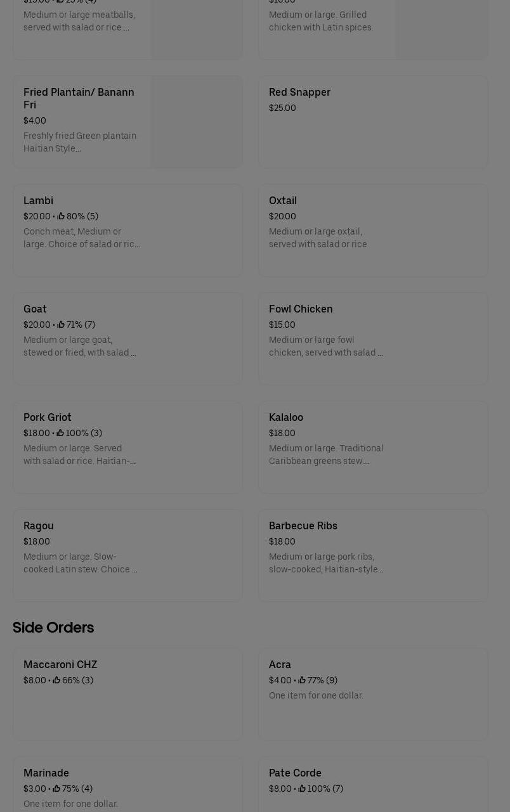Select the Barbecue Ribs item
The height and width of the screenshot is (812, 510).
point(373,555)
